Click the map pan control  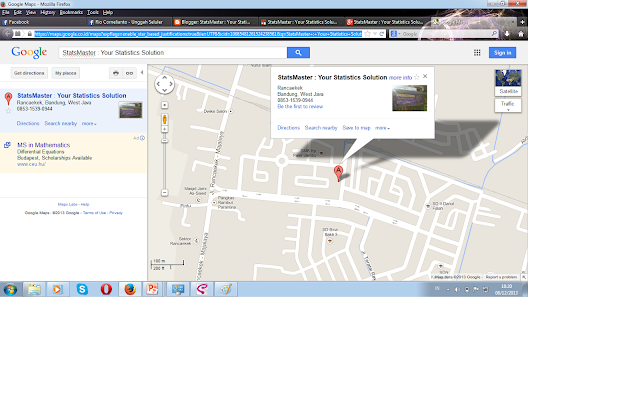pos(164,84)
